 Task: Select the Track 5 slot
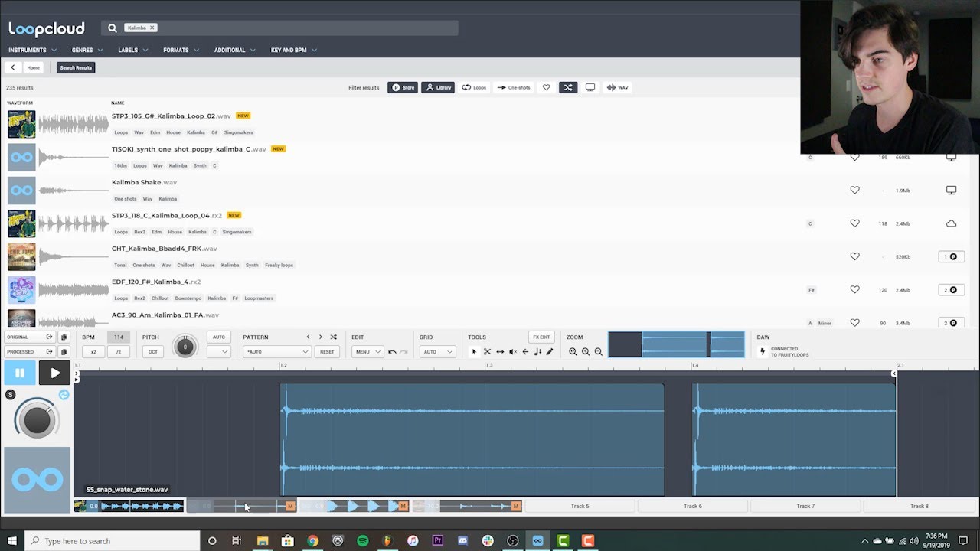click(580, 506)
